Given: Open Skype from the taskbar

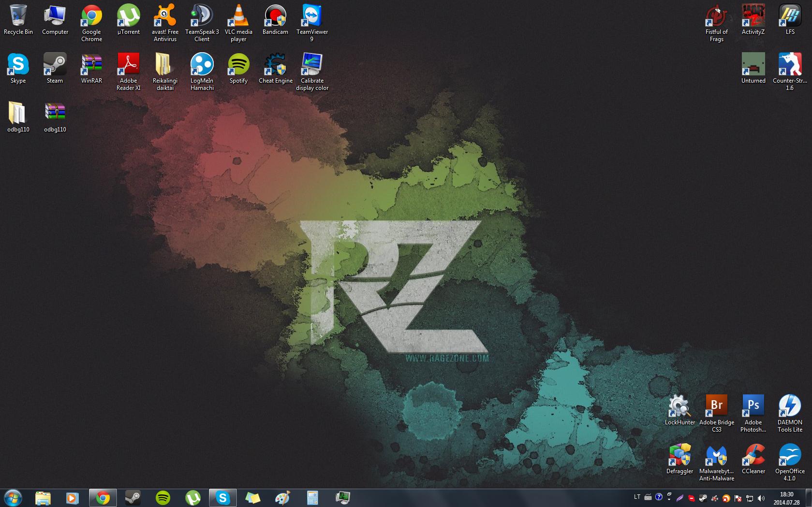Looking at the screenshot, I should click(222, 497).
